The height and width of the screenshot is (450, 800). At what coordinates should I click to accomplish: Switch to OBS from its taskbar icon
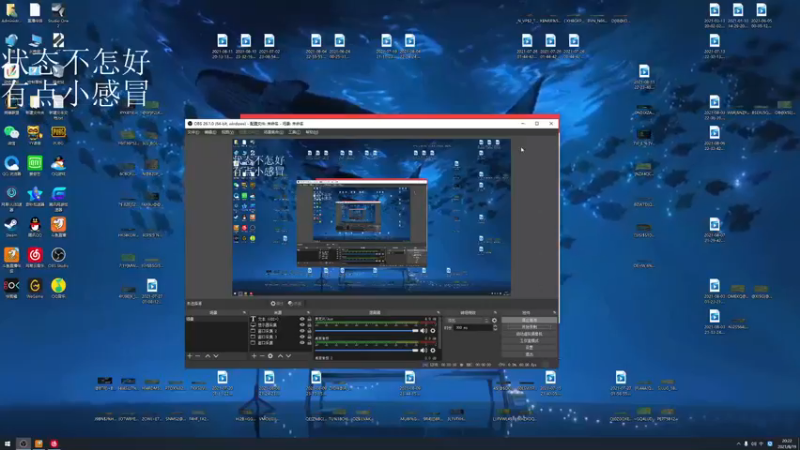tap(23, 444)
